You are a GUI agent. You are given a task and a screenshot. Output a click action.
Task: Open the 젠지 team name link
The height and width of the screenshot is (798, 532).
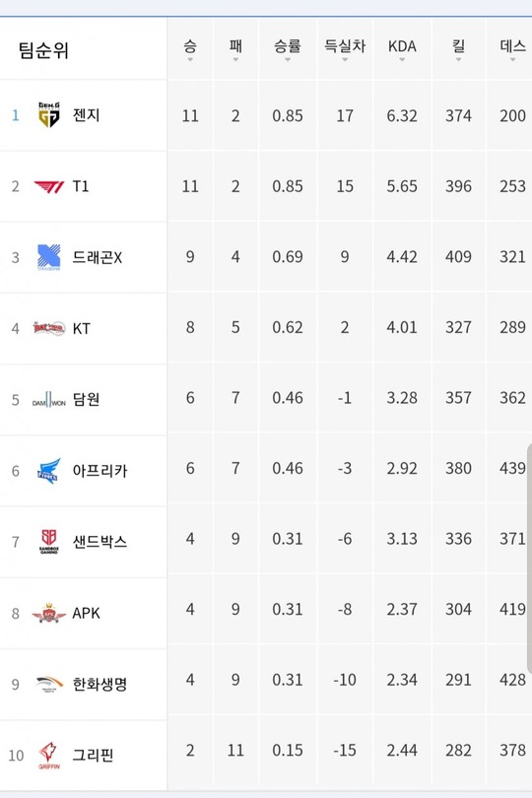(86, 115)
